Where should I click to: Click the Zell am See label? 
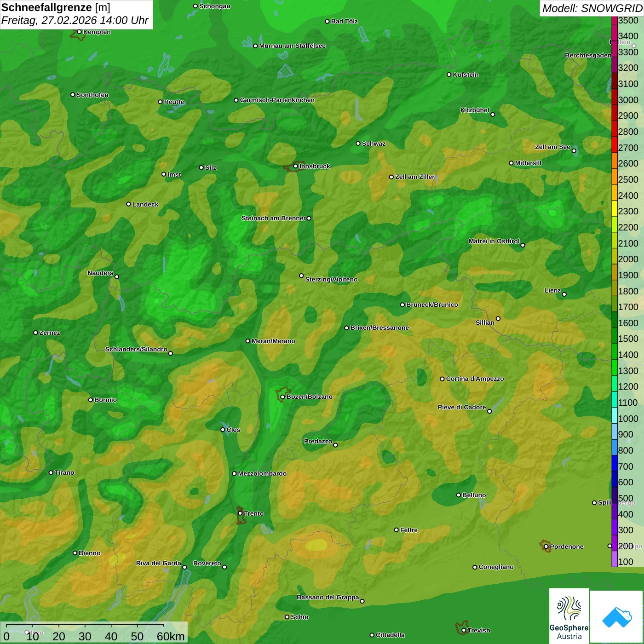tap(552, 147)
